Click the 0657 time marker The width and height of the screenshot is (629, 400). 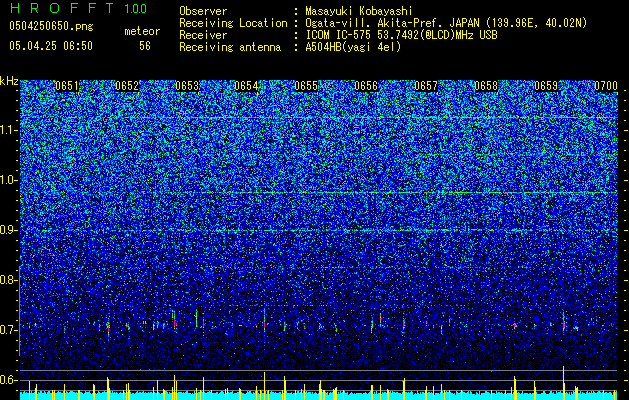tap(426, 86)
